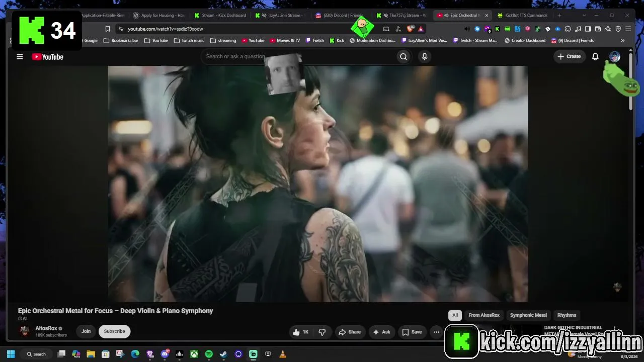The image size is (644, 362).
Task: Open more actions for the video
Action: (x=436, y=332)
